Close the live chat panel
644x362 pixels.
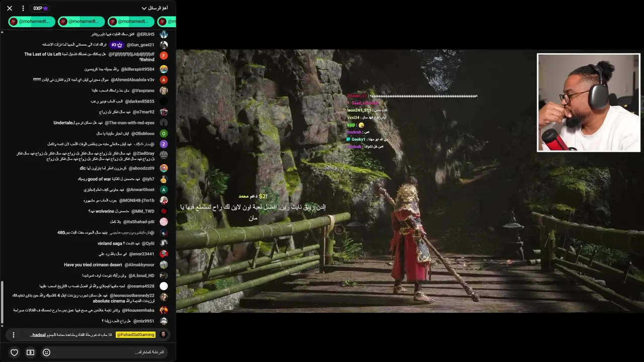click(10, 8)
